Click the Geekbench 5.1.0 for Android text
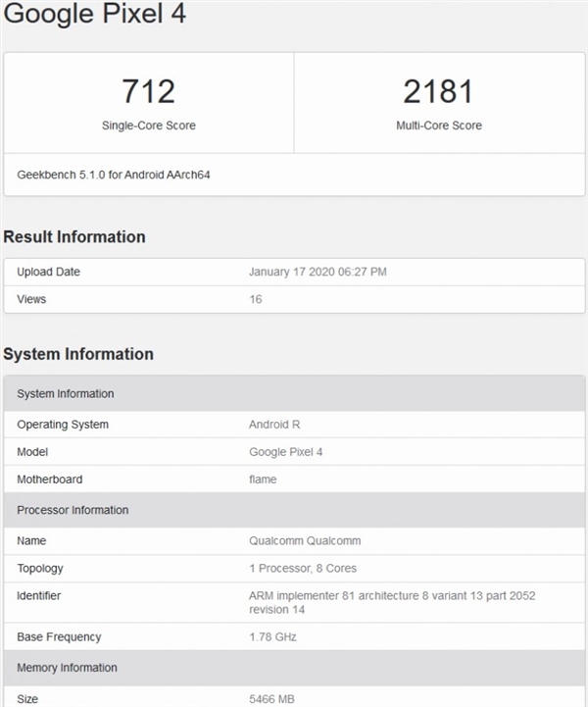Viewport: 588px width, 707px height. point(114,176)
